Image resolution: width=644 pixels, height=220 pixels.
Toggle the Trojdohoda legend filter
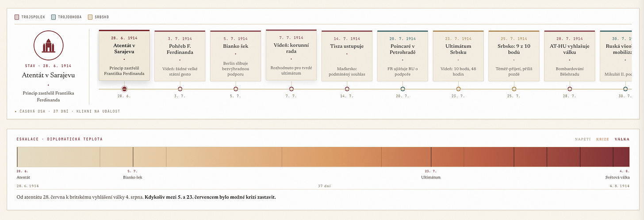[x=66, y=17]
